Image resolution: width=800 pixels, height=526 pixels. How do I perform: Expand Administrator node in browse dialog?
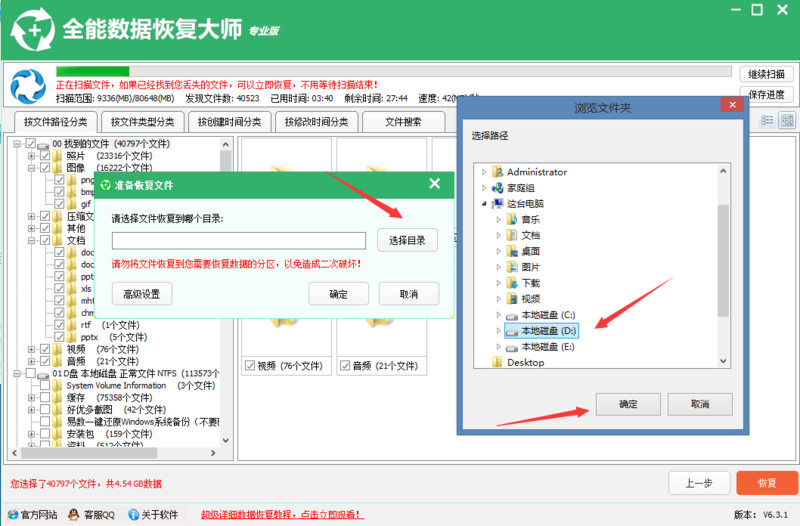point(484,172)
